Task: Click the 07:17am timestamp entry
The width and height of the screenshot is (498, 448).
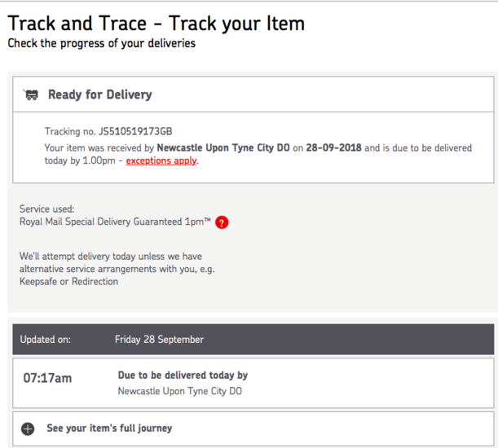Action: [x=47, y=378]
